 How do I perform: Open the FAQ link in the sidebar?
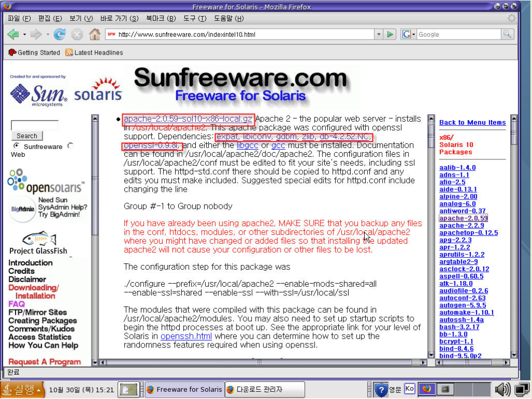pos(17,304)
